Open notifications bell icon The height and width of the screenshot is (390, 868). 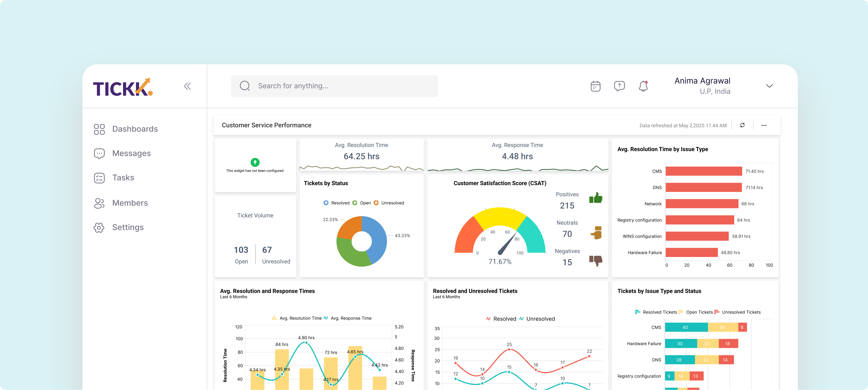[x=643, y=86]
